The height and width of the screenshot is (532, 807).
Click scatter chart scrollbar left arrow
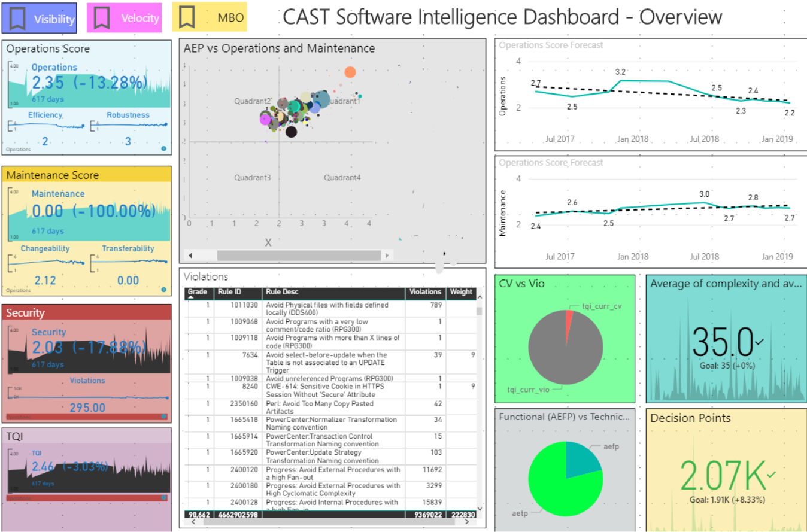point(190,256)
